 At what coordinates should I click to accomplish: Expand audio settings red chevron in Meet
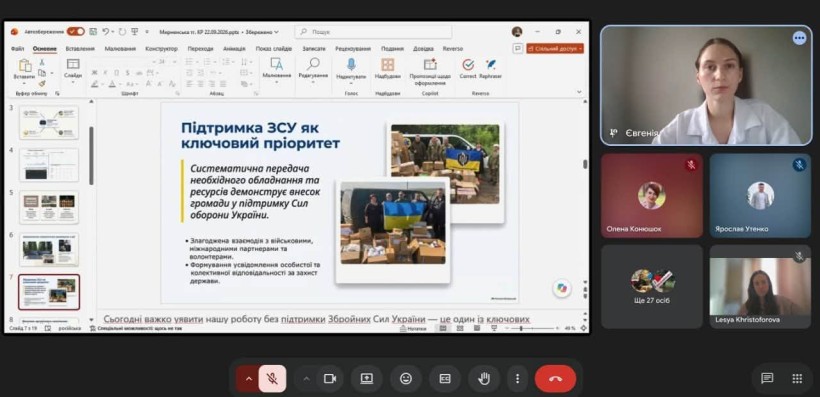pyautogui.click(x=248, y=379)
